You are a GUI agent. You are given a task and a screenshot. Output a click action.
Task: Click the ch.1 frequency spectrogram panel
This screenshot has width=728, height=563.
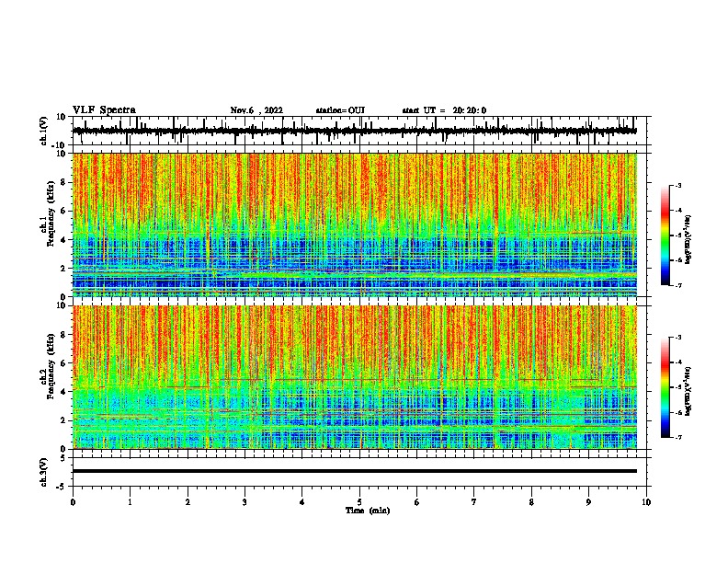tap(355, 224)
